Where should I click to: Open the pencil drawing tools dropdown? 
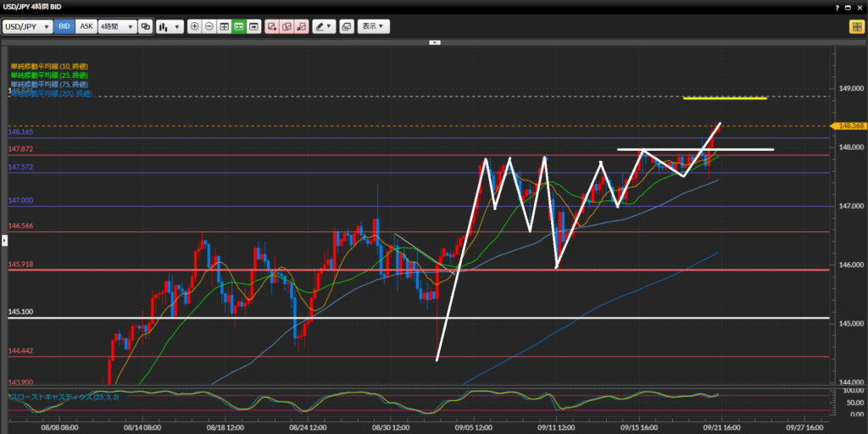coord(324,26)
